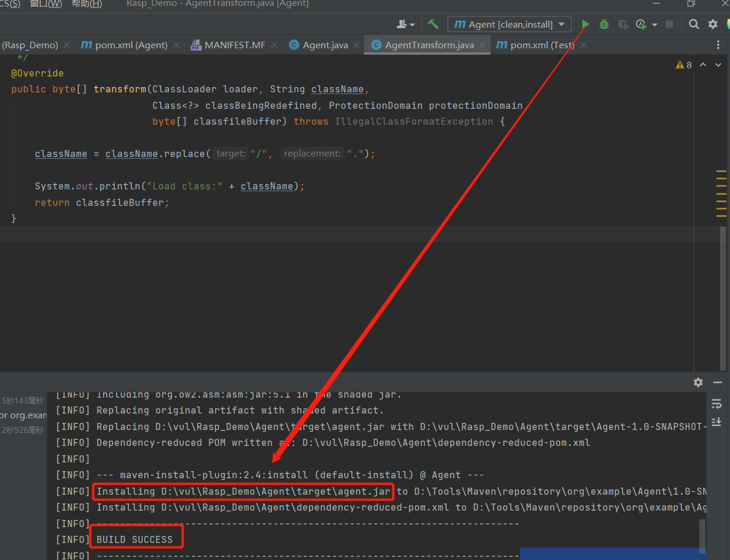Image resolution: width=730 pixels, height=560 pixels.
Task: Open the 帮助(H) menu
Action: point(86,4)
